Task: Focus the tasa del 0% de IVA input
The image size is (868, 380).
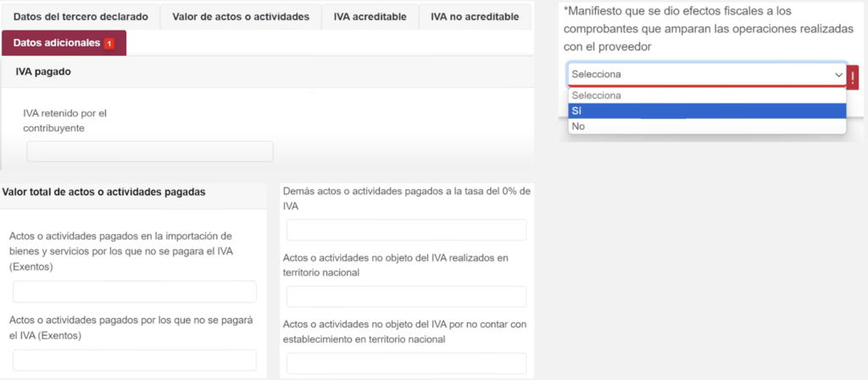Action: (406, 230)
